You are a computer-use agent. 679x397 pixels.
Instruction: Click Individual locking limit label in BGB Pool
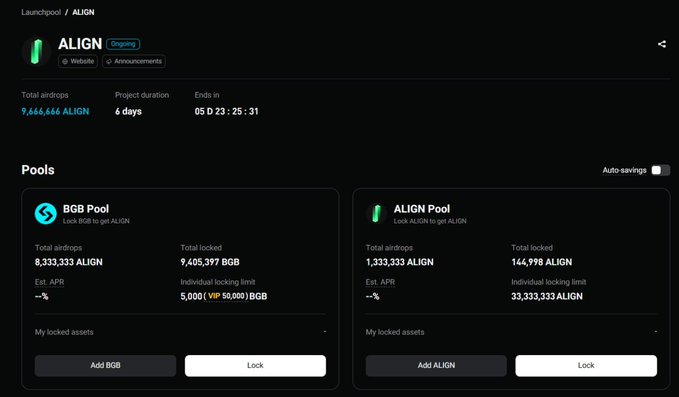218,282
